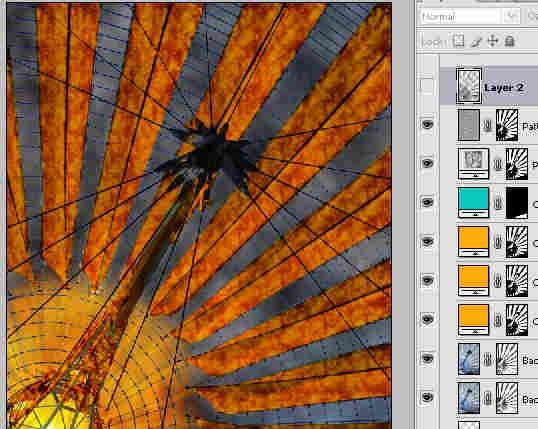The image size is (538, 429).
Task: Click the Layer 2 name label
Action: (504, 88)
